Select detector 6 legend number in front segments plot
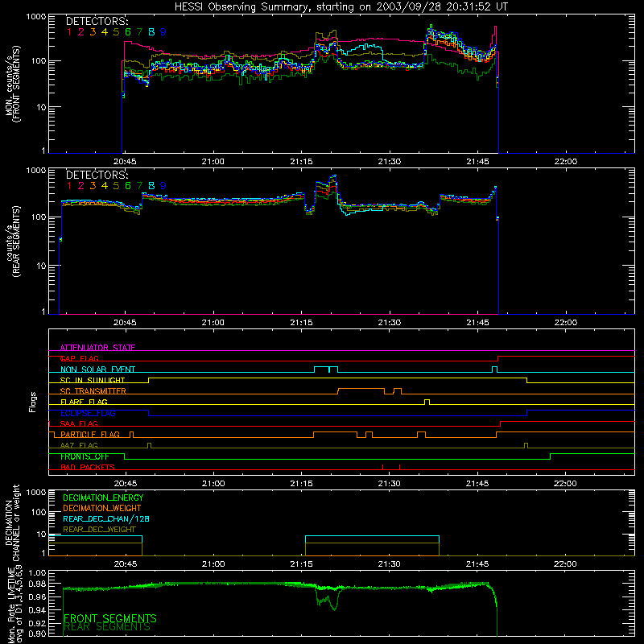 pos(128,32)
